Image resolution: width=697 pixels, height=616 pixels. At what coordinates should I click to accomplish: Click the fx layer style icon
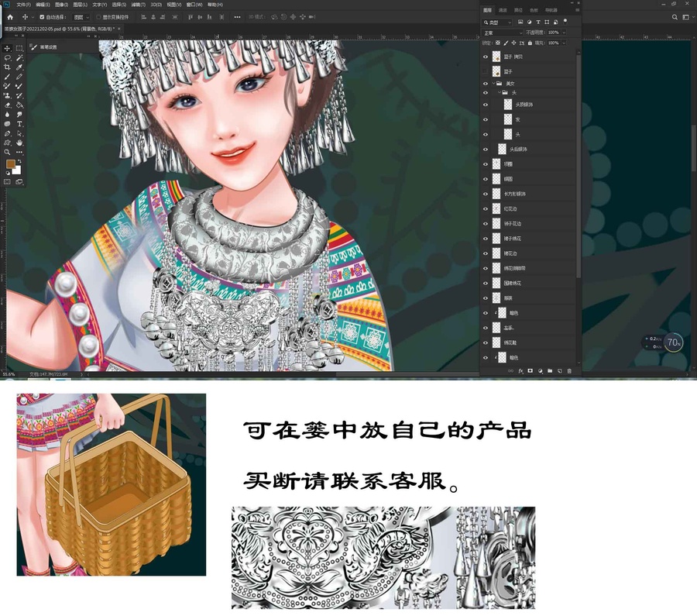click(520, 371)
